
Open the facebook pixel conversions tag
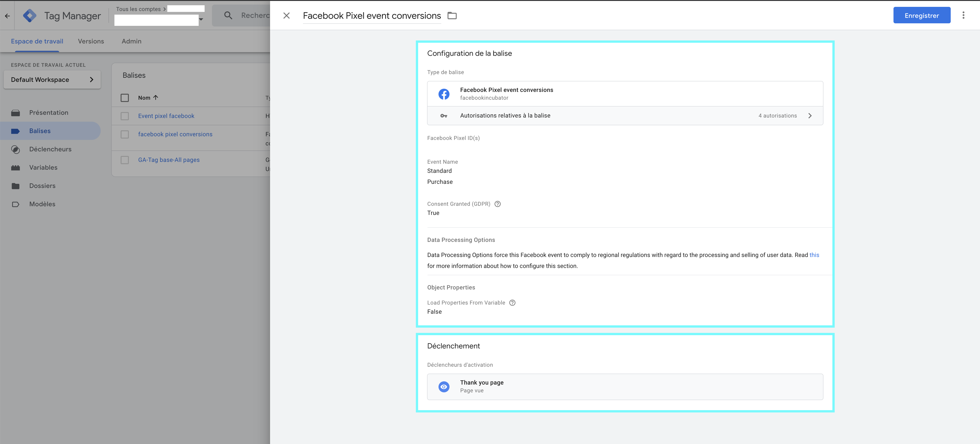[x=175, y=134]
